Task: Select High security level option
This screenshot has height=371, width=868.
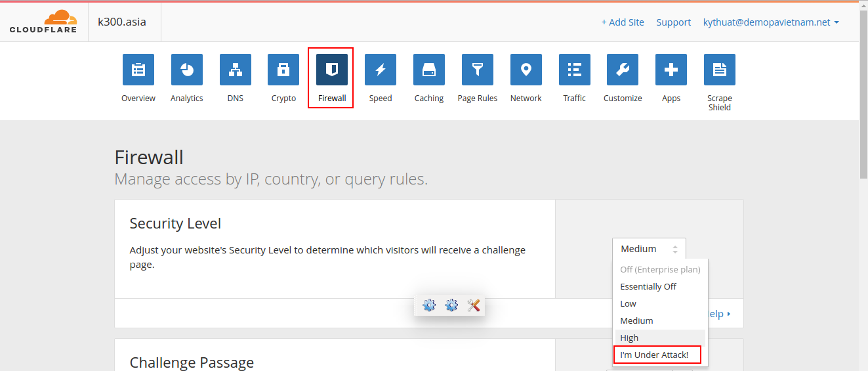Action: (x=660, y=338)
